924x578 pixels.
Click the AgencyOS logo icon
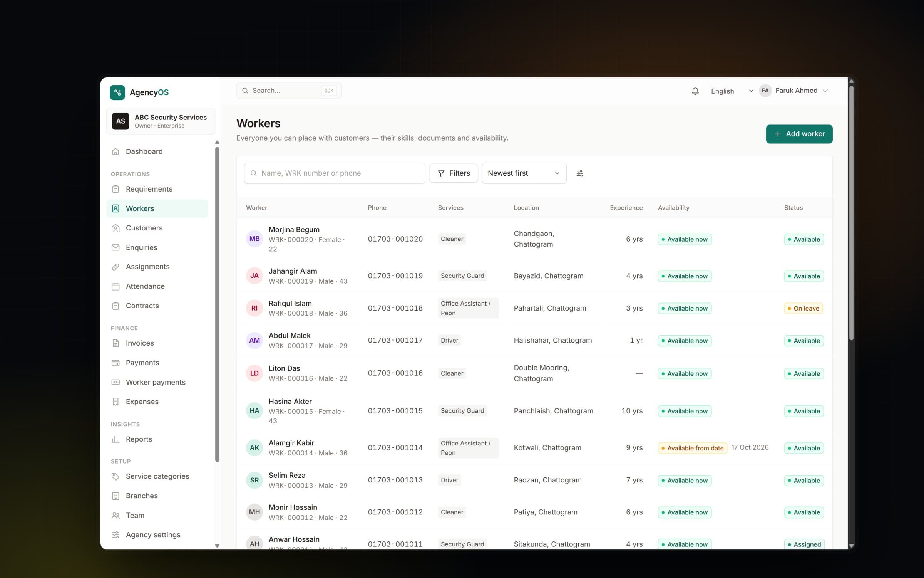point(117,92)
